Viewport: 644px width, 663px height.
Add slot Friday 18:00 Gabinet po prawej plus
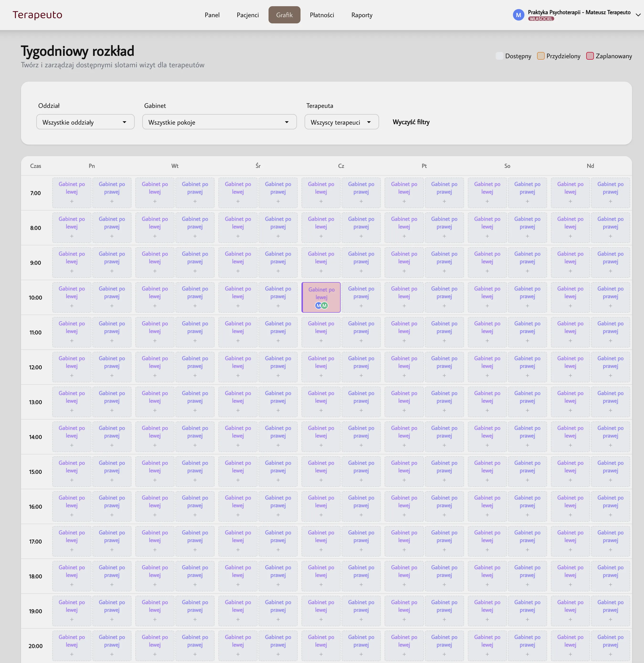[x=444, y=584]
